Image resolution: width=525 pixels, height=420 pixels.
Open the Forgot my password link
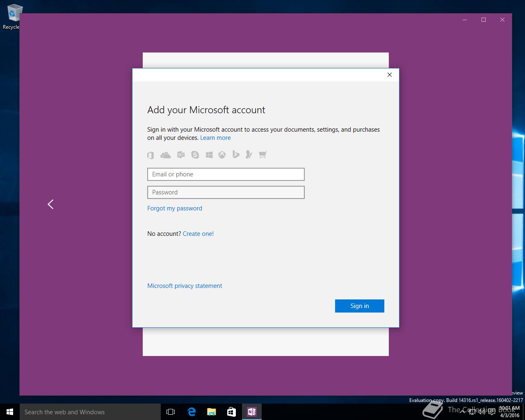click(x=175, y=208)
